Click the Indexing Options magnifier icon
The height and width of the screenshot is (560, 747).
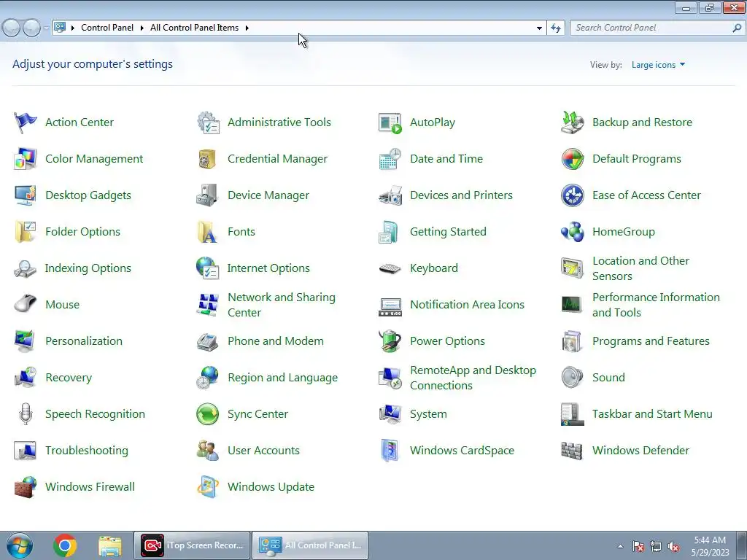26,268
